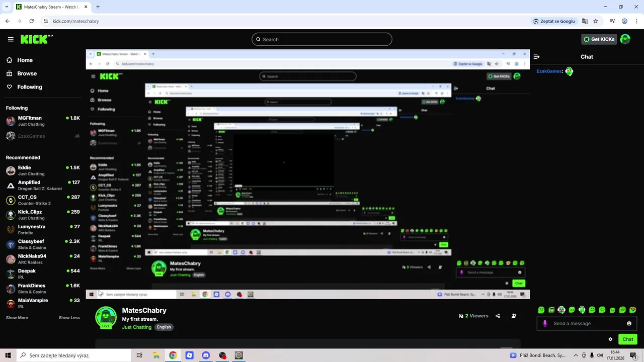Open MGFitman followed channel
The image size is (644, 362).
pyautogui.click(x=43, y=121)
